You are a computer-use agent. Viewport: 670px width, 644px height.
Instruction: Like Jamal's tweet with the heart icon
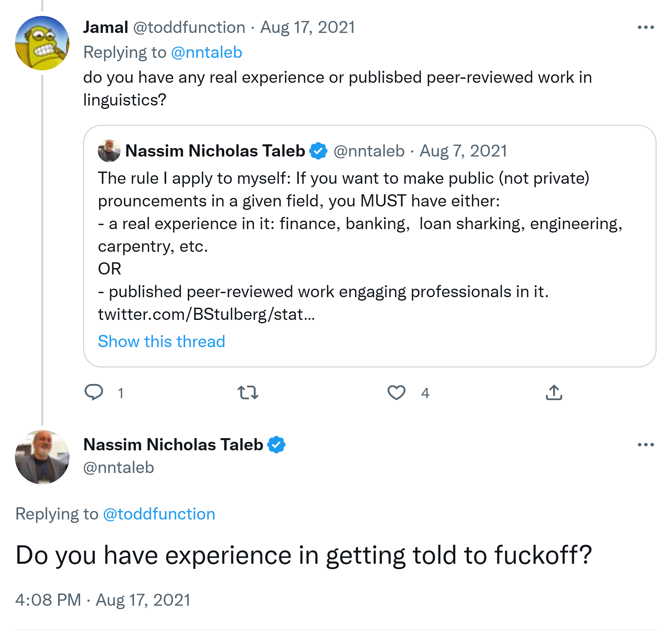click(396, 392)
